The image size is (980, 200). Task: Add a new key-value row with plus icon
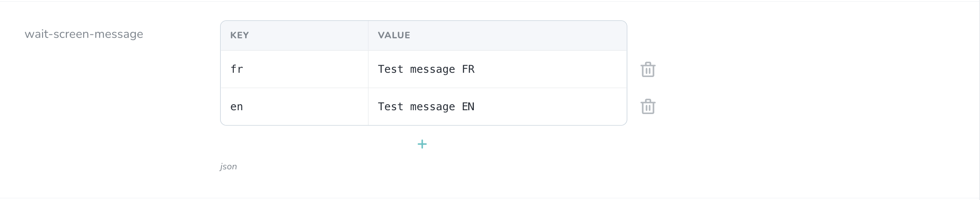click(x=422, y=144)
